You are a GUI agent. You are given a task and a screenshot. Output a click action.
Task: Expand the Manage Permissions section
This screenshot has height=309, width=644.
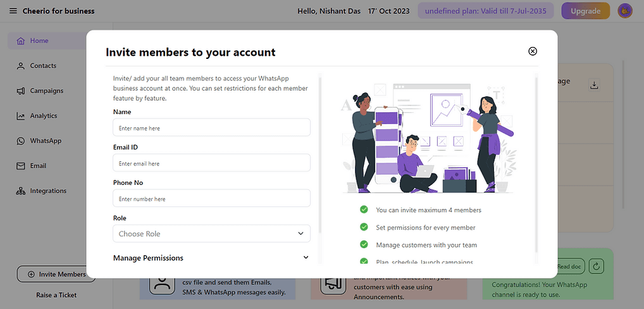click(x=211, y=258)
